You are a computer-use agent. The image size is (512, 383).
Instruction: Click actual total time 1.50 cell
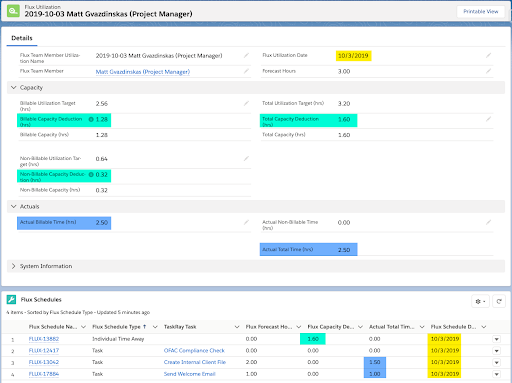pyautogui.click(x=375, y=362)
